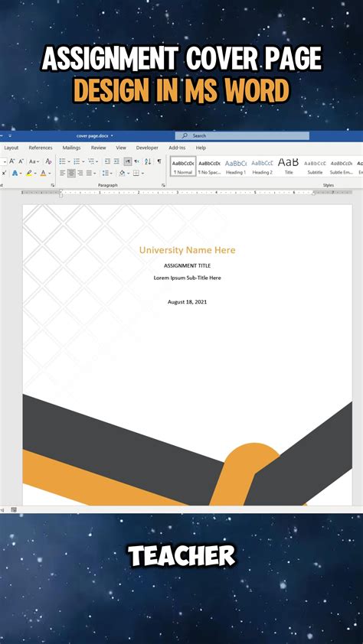The image size is (363, 644).
Task: Open cover page.docx title dropdown
Action: pyautogui.click(x=112, y=136)
